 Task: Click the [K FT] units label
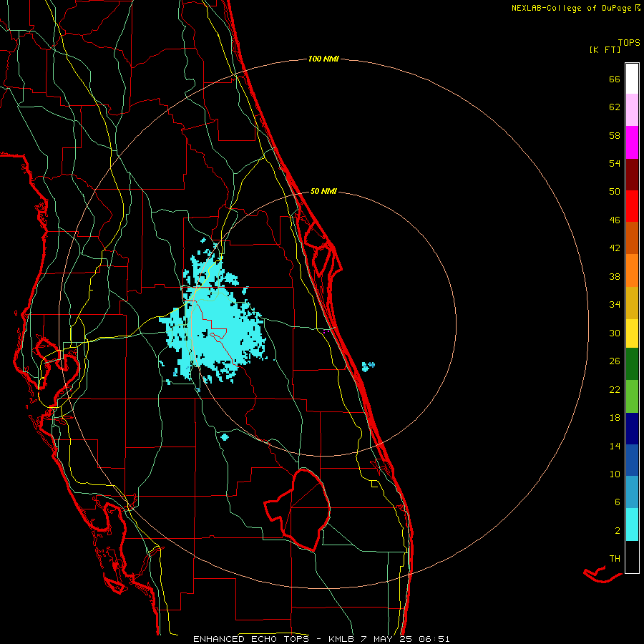(605, 49)
